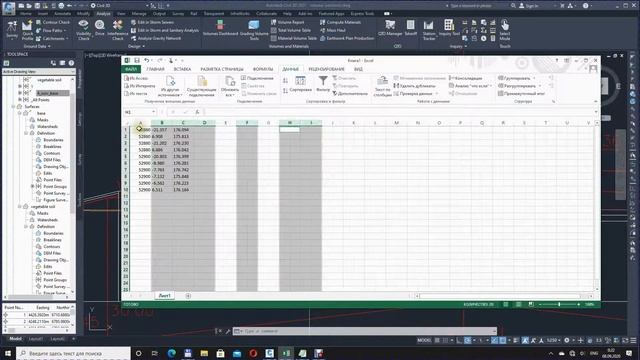Image resolution: width=640 pixels, height=360 pixels.
Task: Open Interference Check tool
Action: 118,29
